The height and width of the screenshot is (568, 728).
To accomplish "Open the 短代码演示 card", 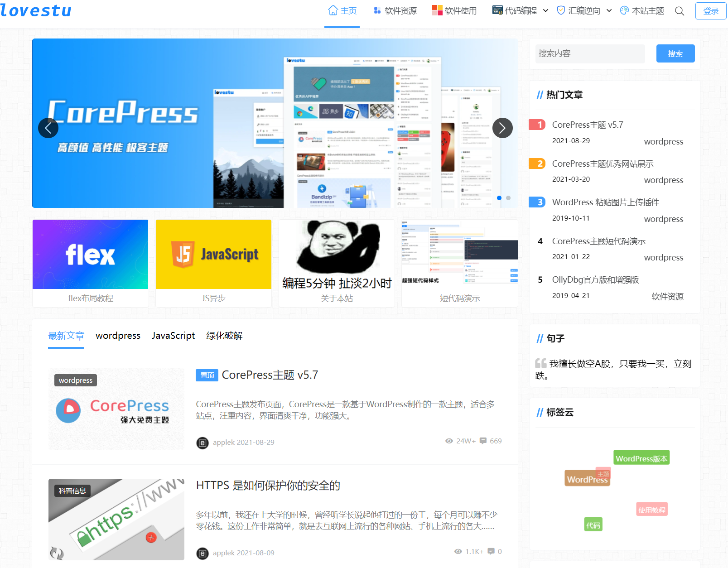I will (x=460, y=263).
